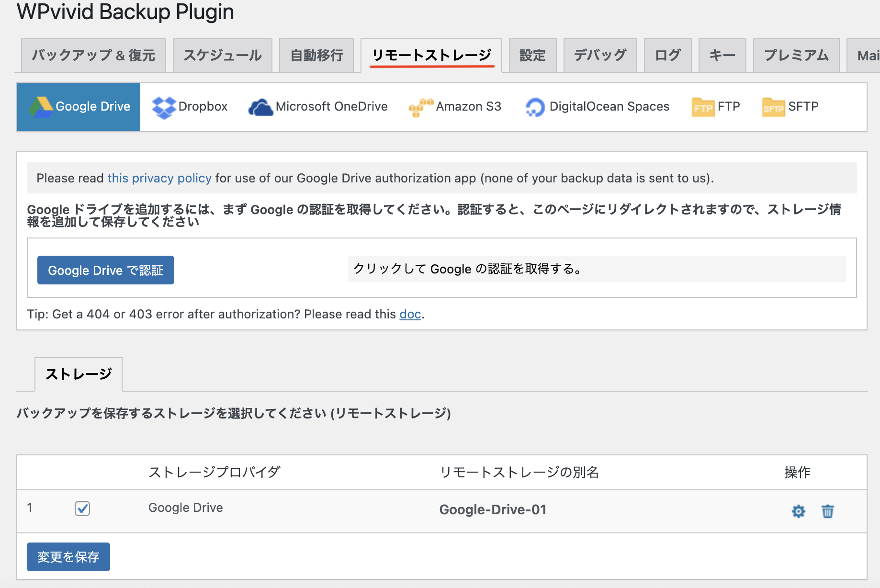Click the Google Drive provider cell
Screen dimensions: 880x588
point(185,508)
